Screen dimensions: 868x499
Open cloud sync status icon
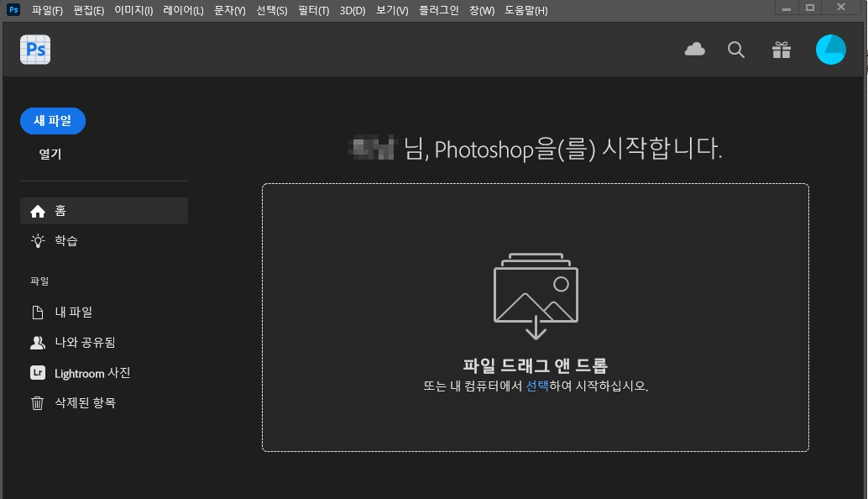click(x=695, y=50)
